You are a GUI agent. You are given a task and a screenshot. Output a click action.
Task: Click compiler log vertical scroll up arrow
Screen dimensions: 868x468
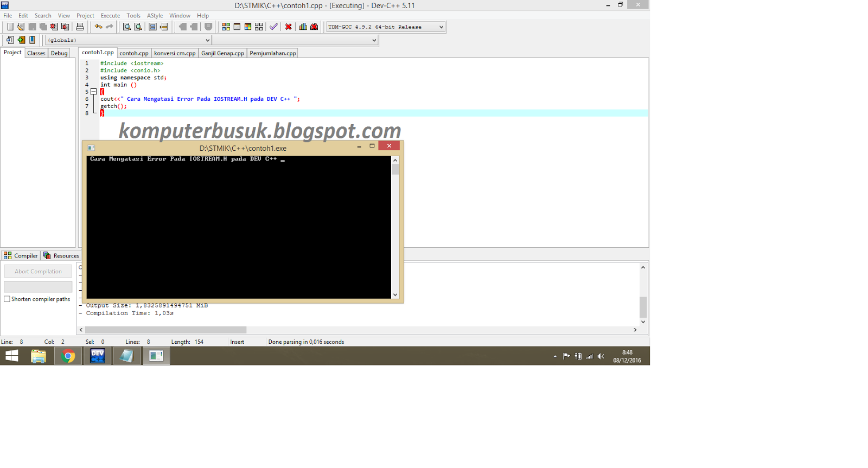click(x=643, y=267)
